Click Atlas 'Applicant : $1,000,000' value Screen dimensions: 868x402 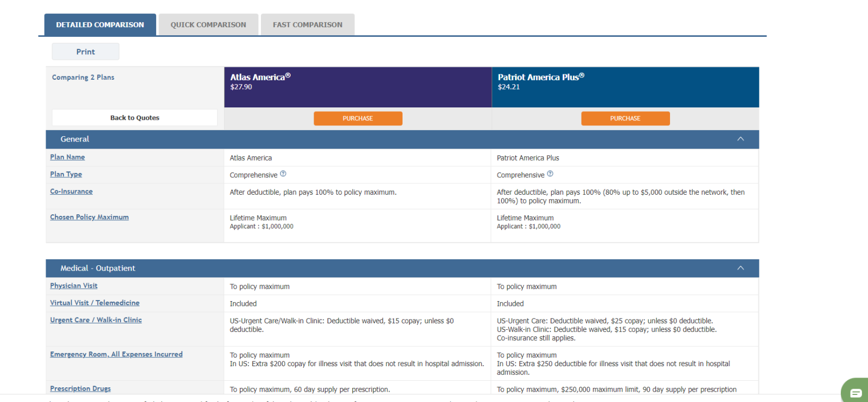point(261,226)
